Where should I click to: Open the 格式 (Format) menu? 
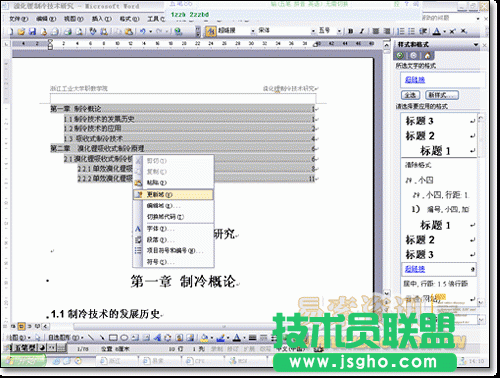[129, 19]
